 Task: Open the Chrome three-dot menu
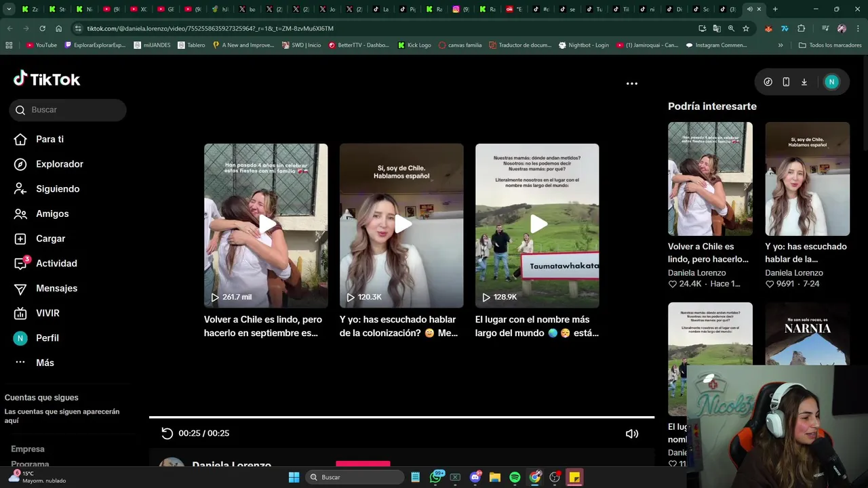[858, 28]
